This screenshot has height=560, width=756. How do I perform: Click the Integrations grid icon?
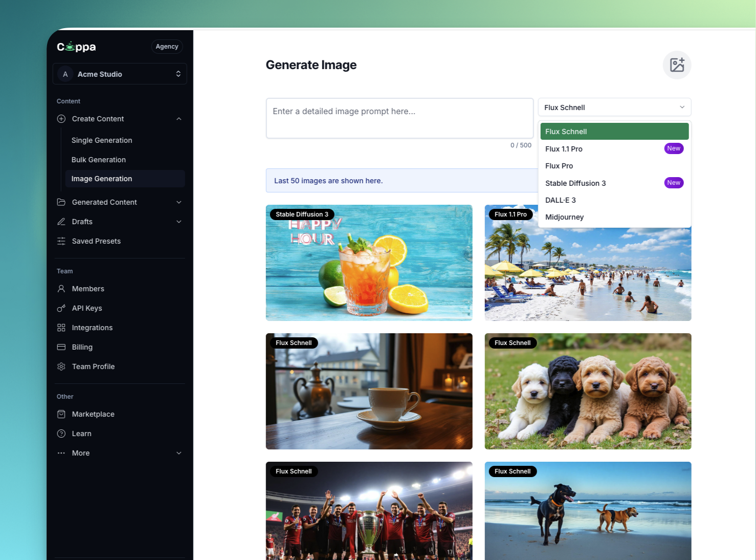click(x=61, y=328)
